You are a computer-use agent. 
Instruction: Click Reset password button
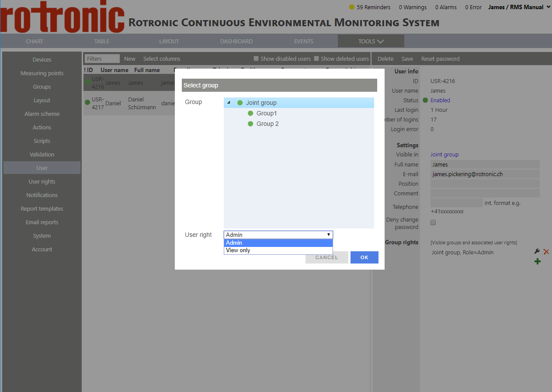pos(440,59)
